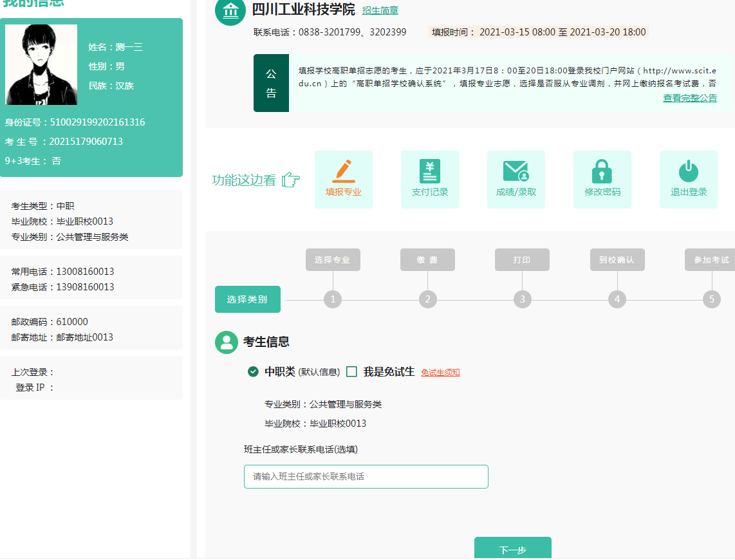Click step 3 circle on progress bar
This screenshot has width=735, height=560.
(522, 299)
